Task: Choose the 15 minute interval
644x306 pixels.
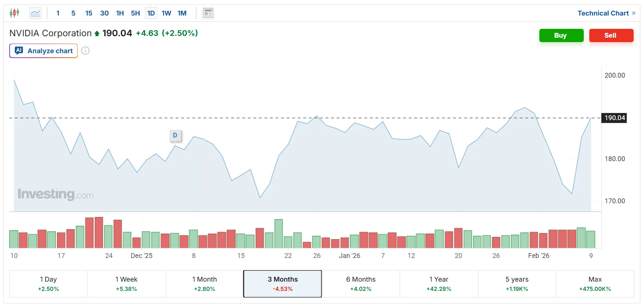Action: (x=89, y=13)
